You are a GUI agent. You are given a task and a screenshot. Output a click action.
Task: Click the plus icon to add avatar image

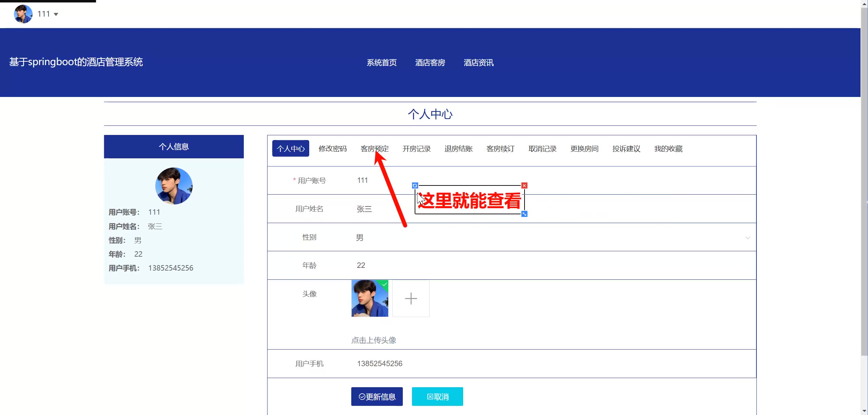[411, 298]
